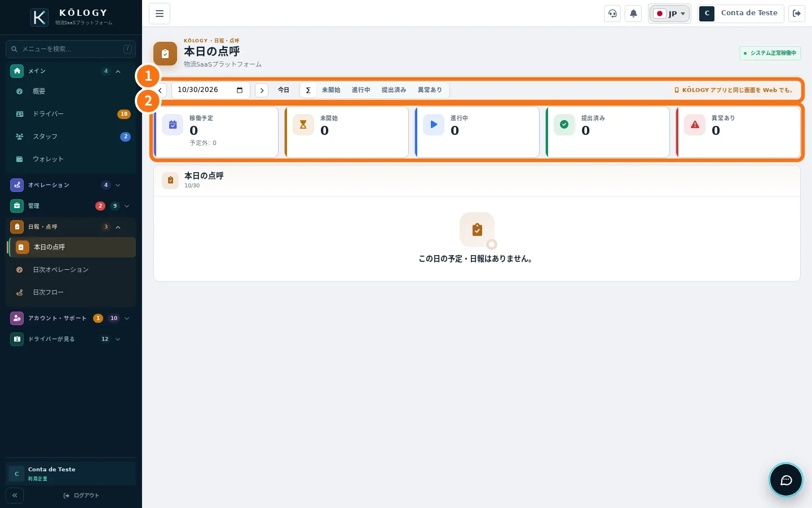Open ドライバー drivers page
The width and height of the screenshot is (812, 508).
71,114
